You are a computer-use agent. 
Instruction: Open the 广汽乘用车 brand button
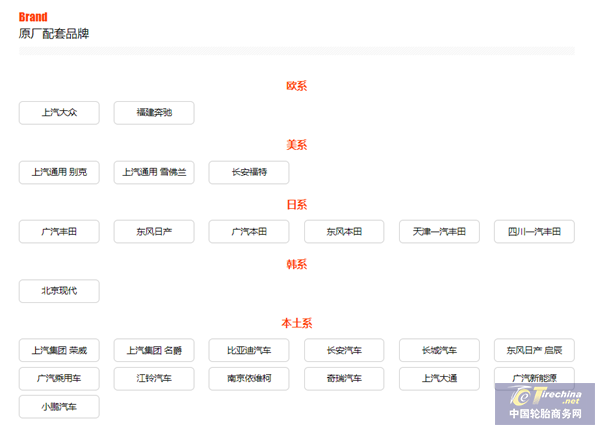coord(59,379)
